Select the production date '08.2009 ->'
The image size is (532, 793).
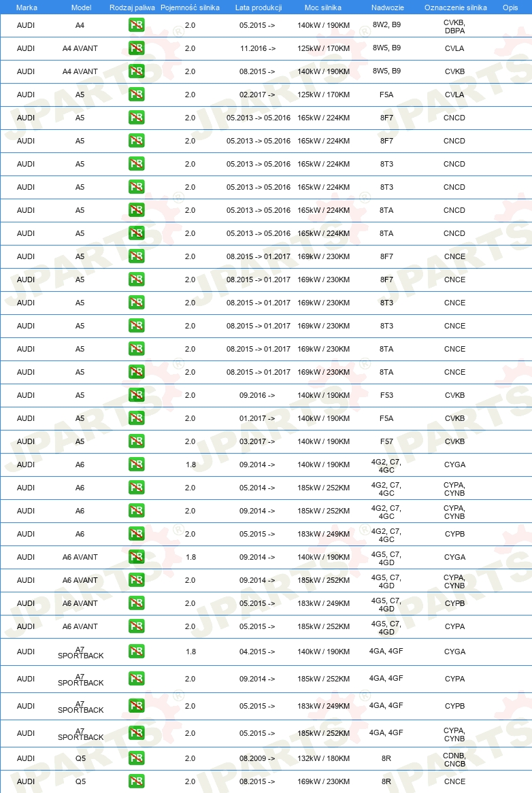[x=257, y=758]
